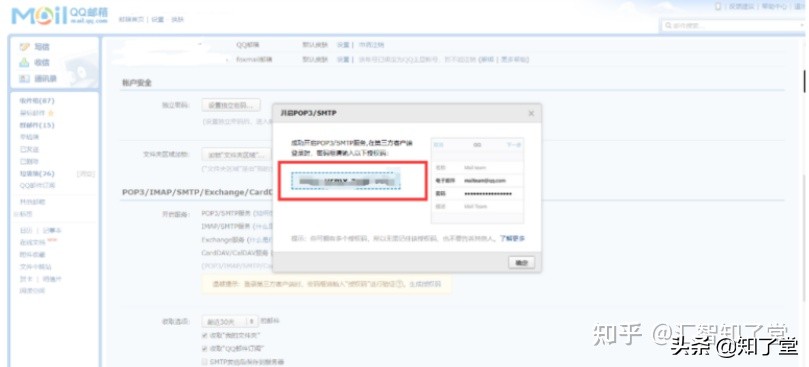Open the 了解更多 link in dialog
Screen dimensions: 809x367
tap(512, 238)
